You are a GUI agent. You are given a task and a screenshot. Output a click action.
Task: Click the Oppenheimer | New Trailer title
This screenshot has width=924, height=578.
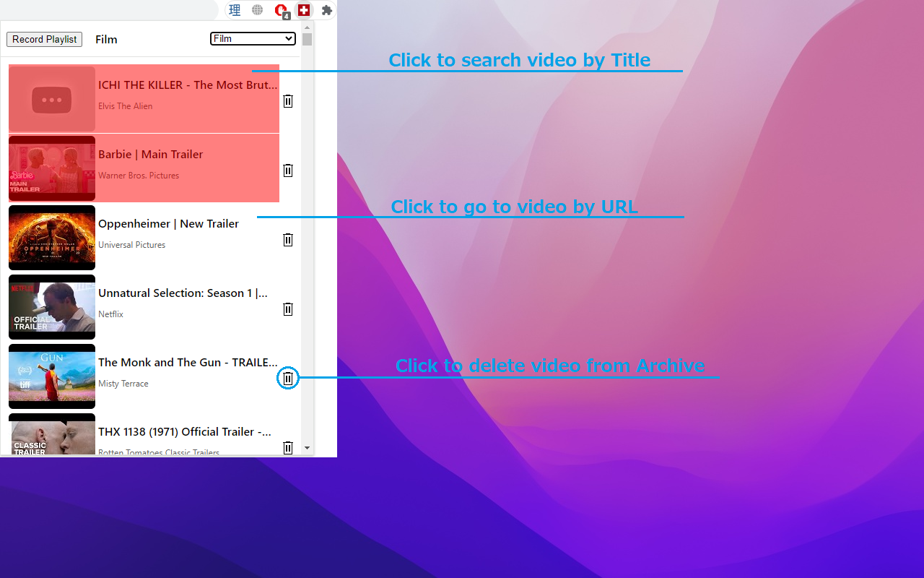click(168, 224)
